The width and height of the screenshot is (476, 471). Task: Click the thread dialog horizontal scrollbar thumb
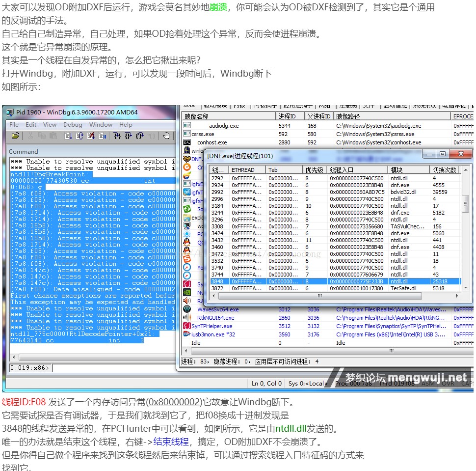click(x=319, y=296)
